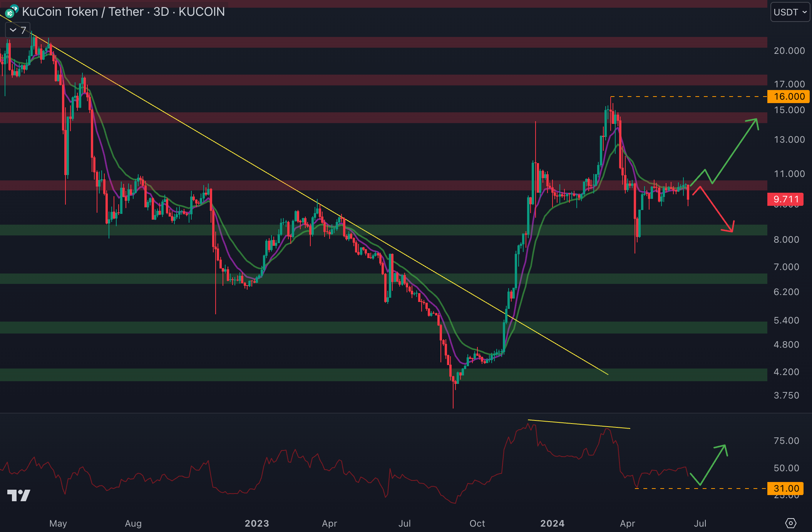Image resolution: width=812 pixels, height=532 pixels.
Task: Click the orange 16.000 price label
Action: point(789,97)
